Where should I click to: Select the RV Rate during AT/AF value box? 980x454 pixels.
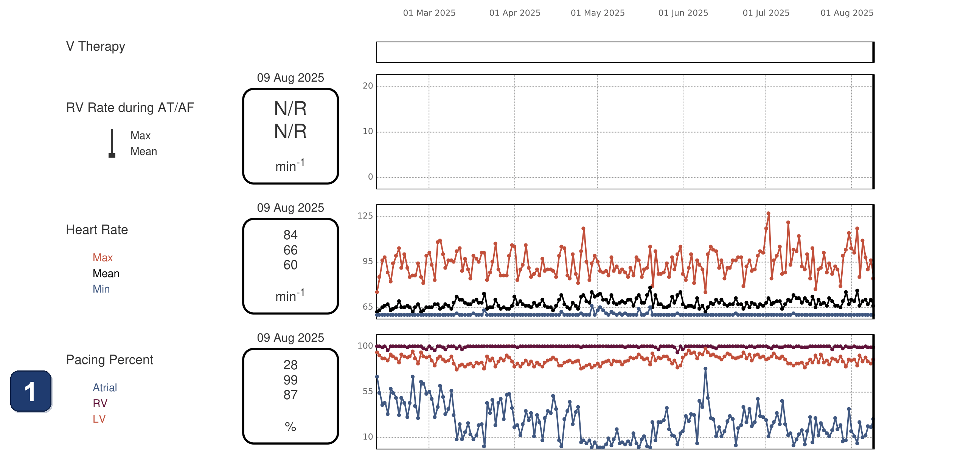pos(290,136)
